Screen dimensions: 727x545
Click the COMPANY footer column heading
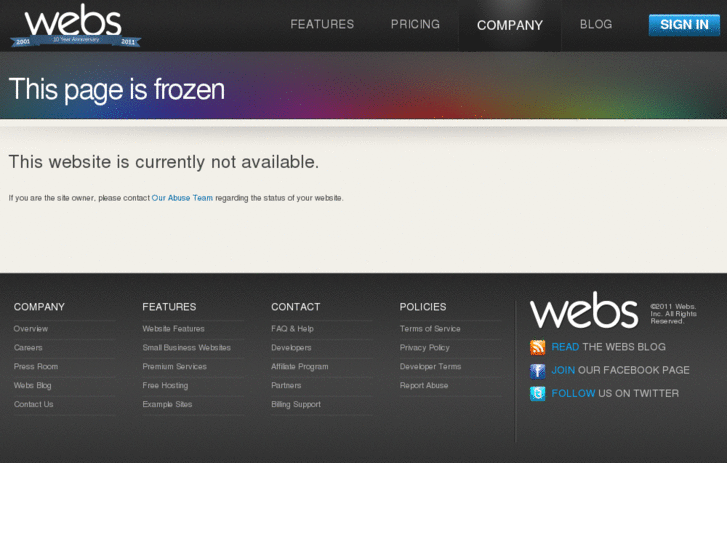(x=39, y=307)
